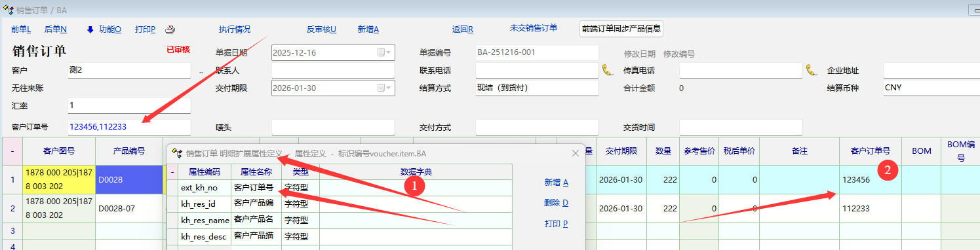Click the printer icon beside 打印P

click(170, 29)
